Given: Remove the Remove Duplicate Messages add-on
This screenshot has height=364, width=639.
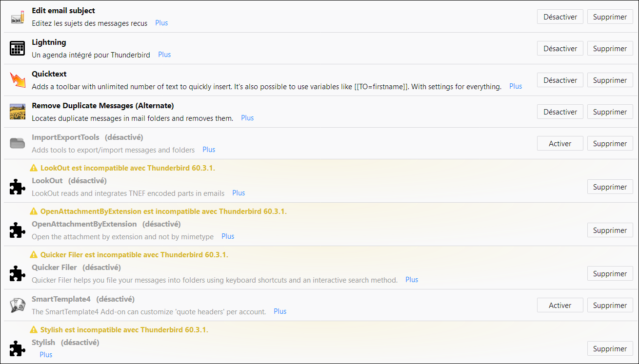Looking at the screenshot, I should (x=610, y=112).
